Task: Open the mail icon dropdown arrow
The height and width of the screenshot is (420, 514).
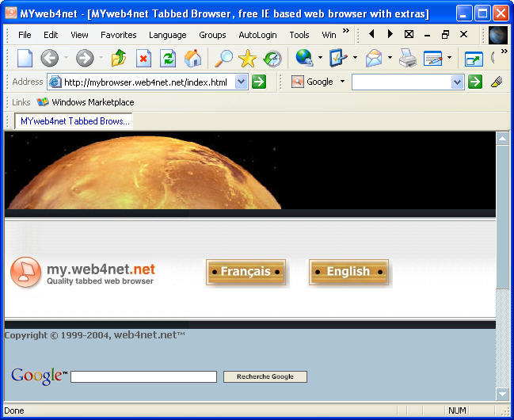Action: [x=390, y=57]
